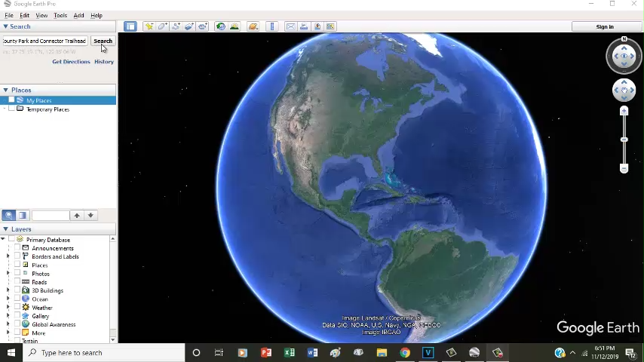This screenshot has width=644, height=362.
Task: Click the Save Image toolbar icon
Action: [317, 26]
